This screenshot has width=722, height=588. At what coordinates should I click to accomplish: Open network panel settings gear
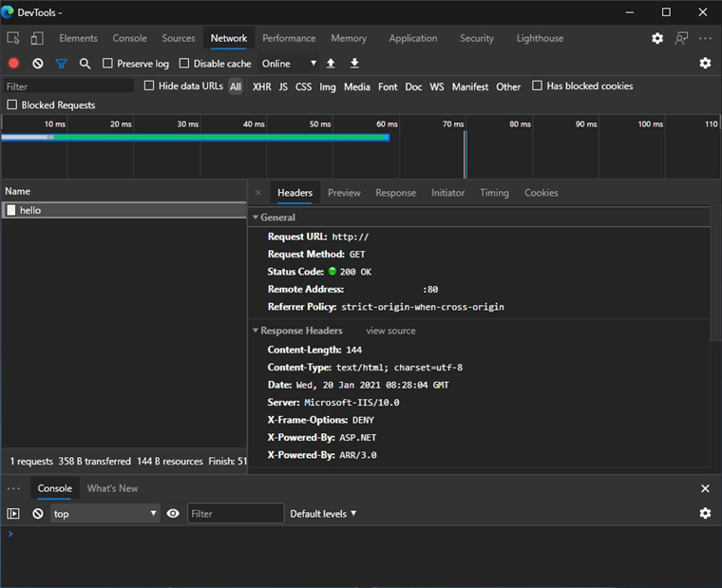(x=705, y=63)
